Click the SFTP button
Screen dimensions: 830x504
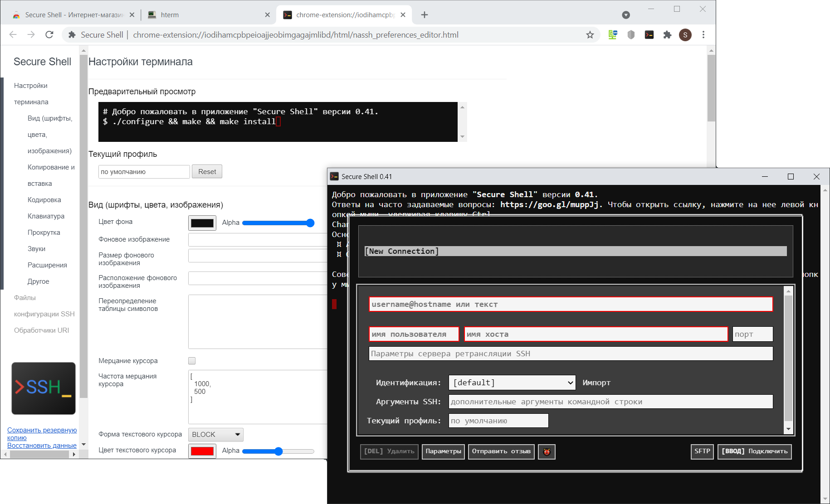coord(702,451)
